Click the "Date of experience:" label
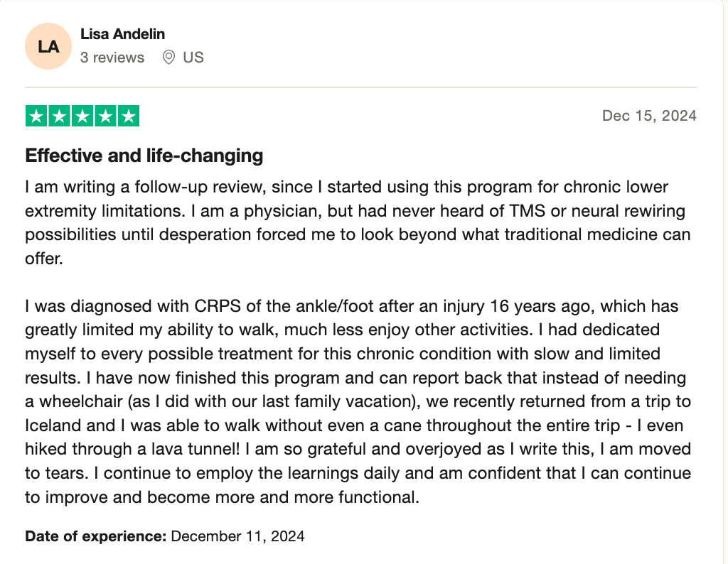This screenshot has width=728, height=564. 96,536
